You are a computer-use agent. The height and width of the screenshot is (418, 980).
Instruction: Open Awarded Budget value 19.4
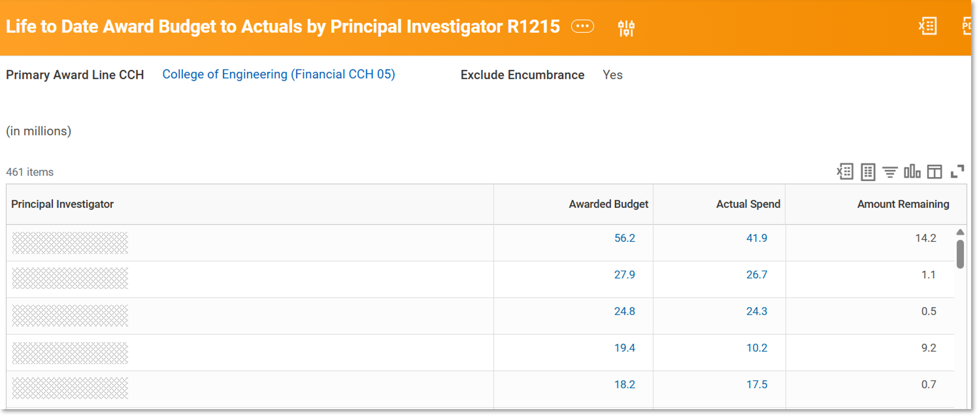(x=625, y=348)
